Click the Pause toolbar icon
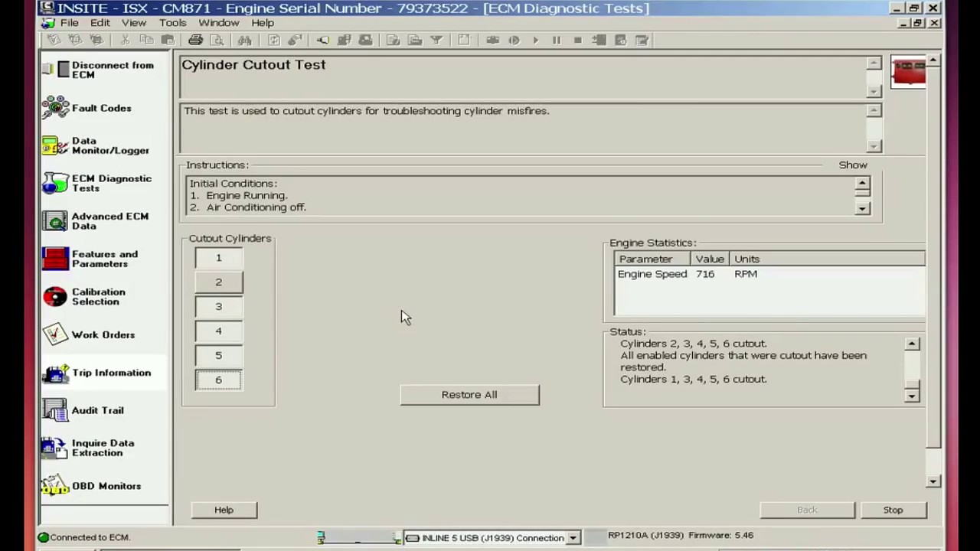 [x=557, y=40]
